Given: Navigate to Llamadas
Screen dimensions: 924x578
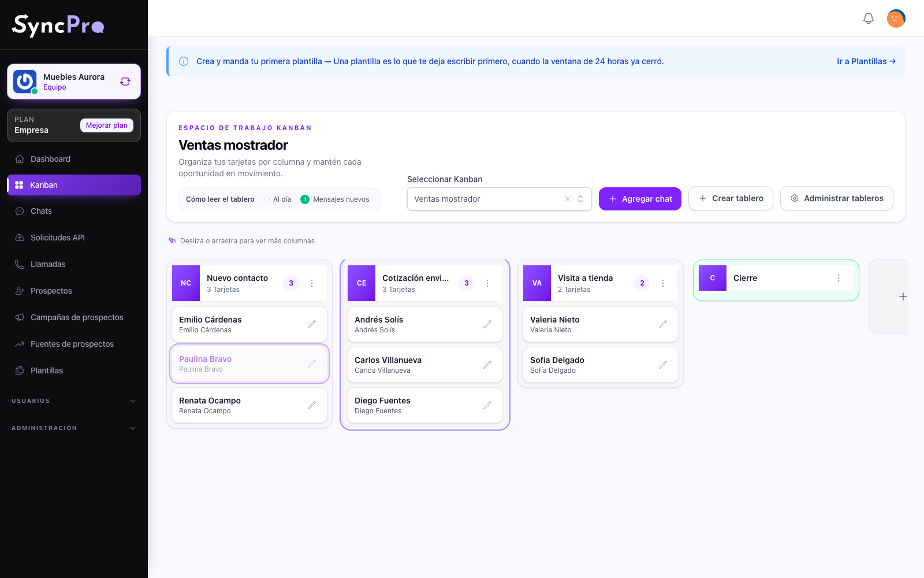Looking at the screenshot, I should 74,264.
